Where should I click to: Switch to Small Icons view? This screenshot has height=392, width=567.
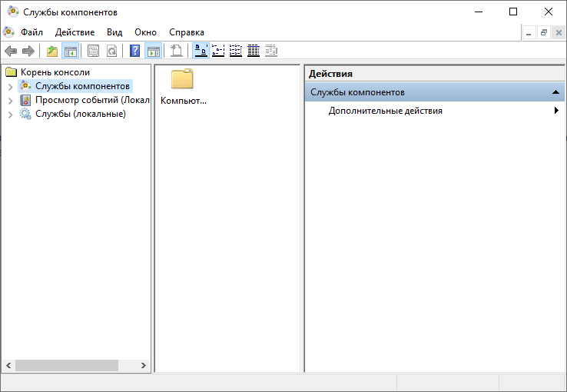coord(218,51)
